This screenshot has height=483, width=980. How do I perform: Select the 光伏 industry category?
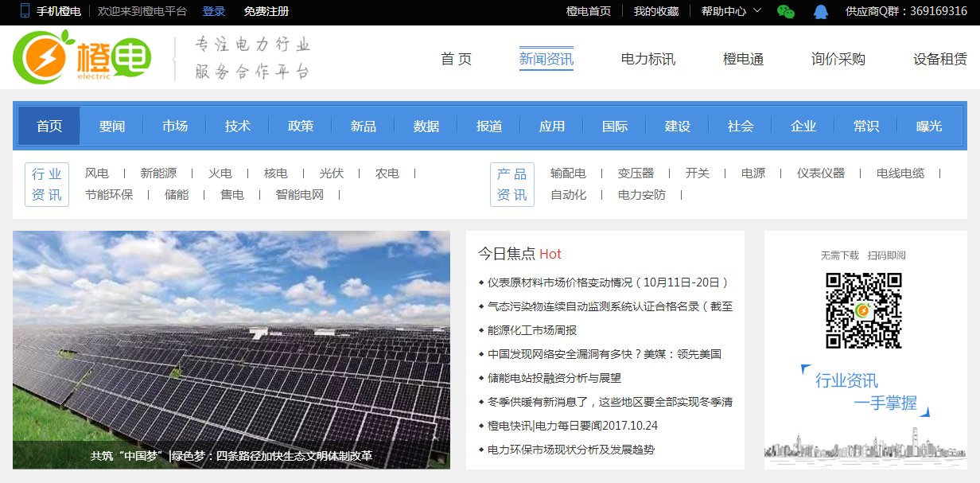click(x=332, y=173)
